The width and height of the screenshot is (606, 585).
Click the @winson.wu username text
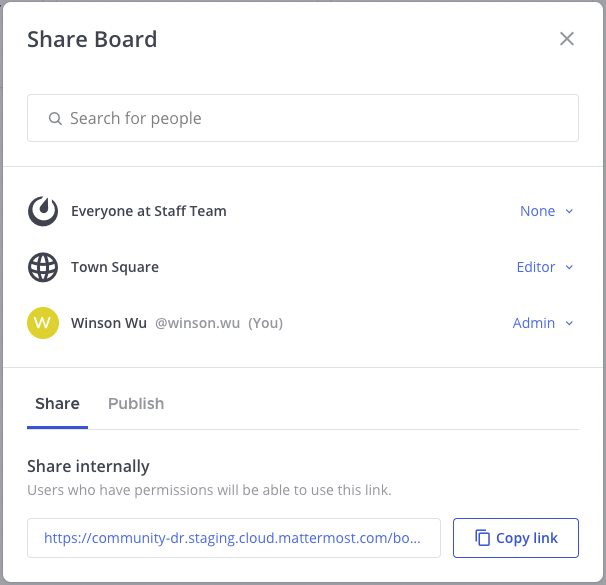pos(197,323)
